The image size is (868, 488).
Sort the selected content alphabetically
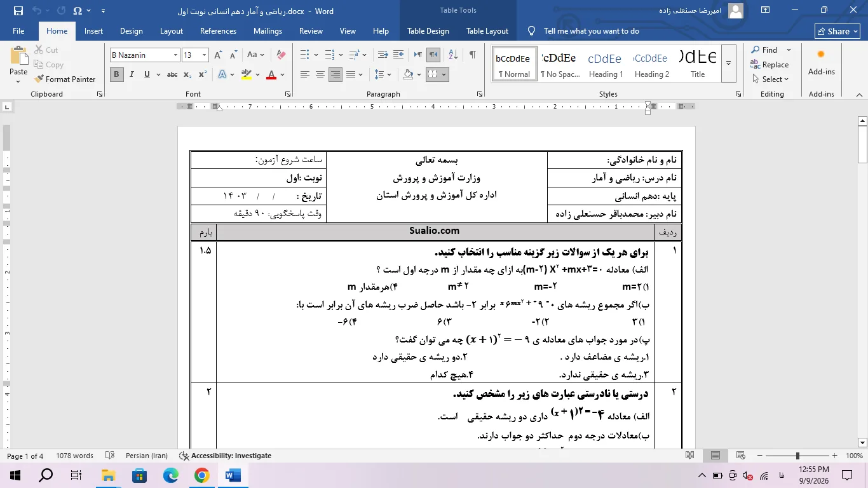coord(453,55)
